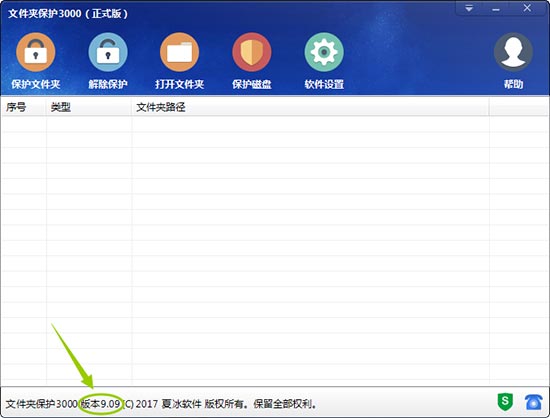This screenshot has width=550, height=418.
Task: Click the 帮助 user icon
Action: point(513,52)
